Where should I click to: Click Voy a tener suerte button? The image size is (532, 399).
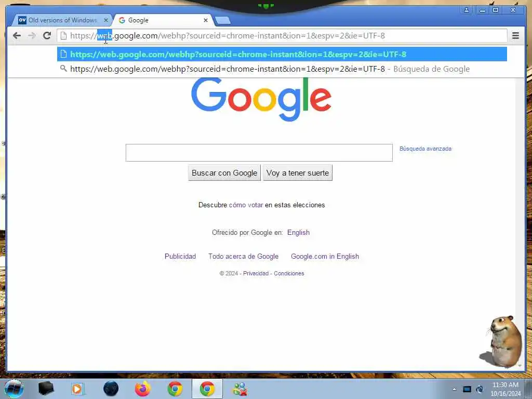coord(298,172)
